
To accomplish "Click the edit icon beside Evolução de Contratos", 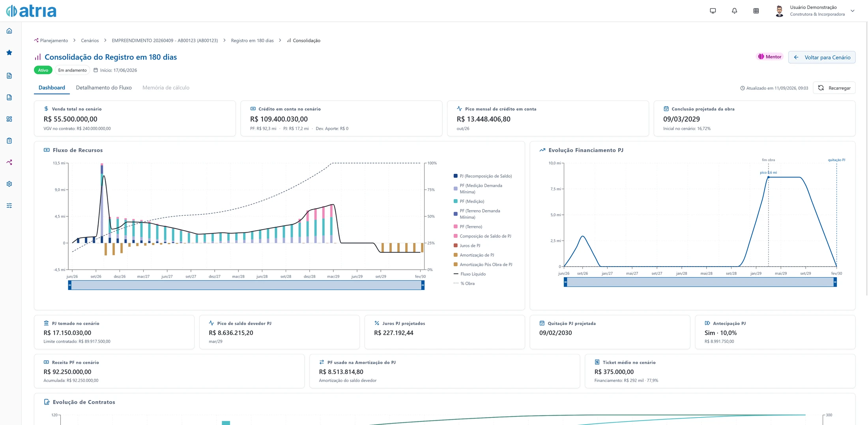I will [47, 402].
